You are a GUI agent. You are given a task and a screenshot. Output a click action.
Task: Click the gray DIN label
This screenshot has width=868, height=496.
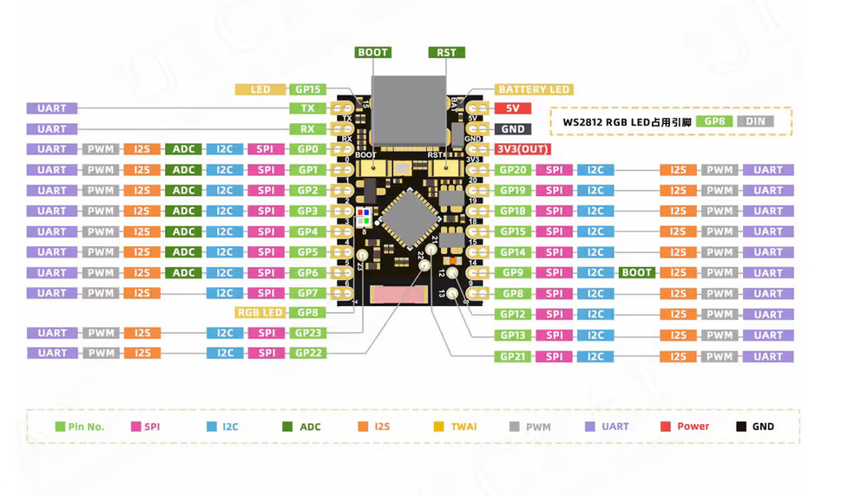pos(755,121)
